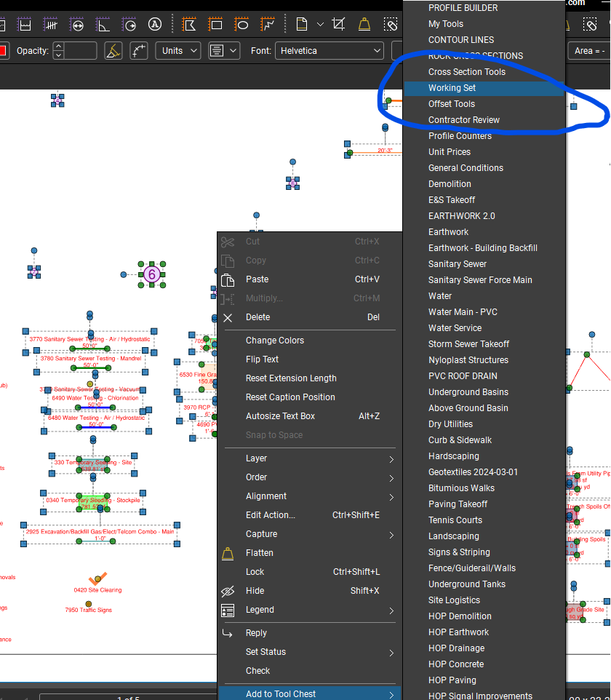Viewport: 611px width, 700px height.
Task: Select the Polygon Sketch to Scale tool
Action: (189, 25)
